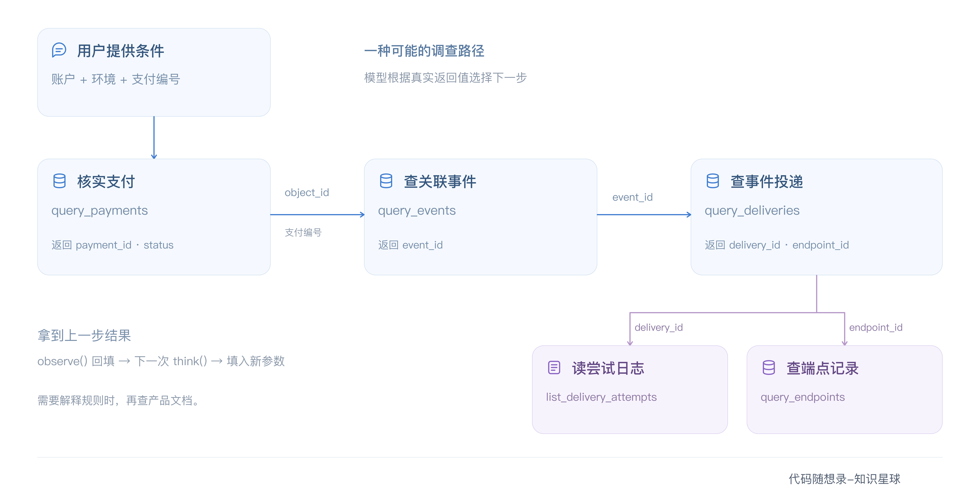Select the 查事件投递 card title

pyautogui.click(x=766, y=181)
